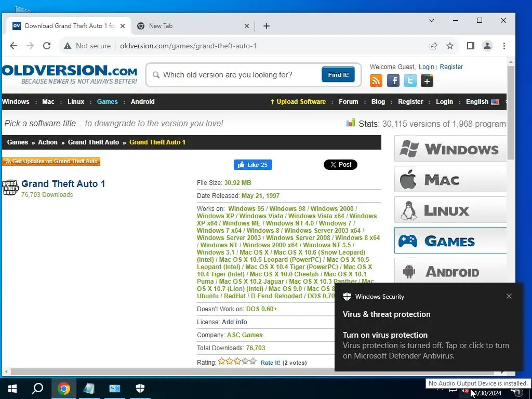The image size is (532, 399).
Task: Open the Register link near Welcome Guest
Action: [x=451, y=67]
